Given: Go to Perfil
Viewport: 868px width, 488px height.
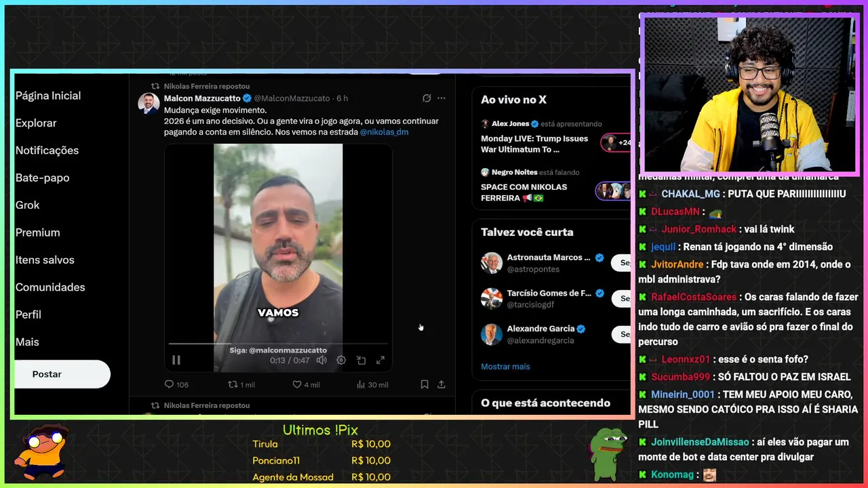Looking at the screenshot, I should (x=28, y=314).
